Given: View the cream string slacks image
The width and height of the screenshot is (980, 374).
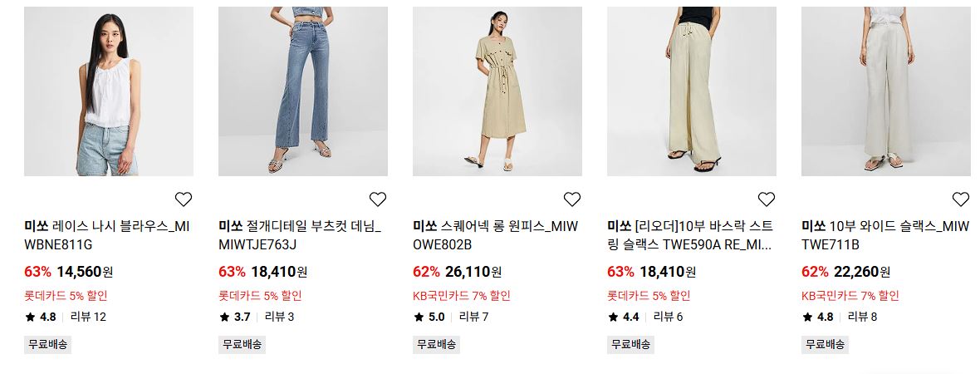Looking at the screenshot, I should [692, 91].
